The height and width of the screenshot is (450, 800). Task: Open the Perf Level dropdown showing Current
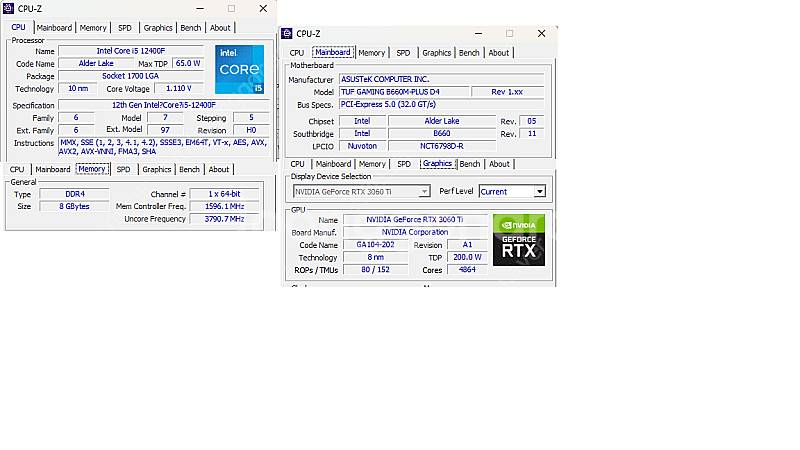coord(512,191)
